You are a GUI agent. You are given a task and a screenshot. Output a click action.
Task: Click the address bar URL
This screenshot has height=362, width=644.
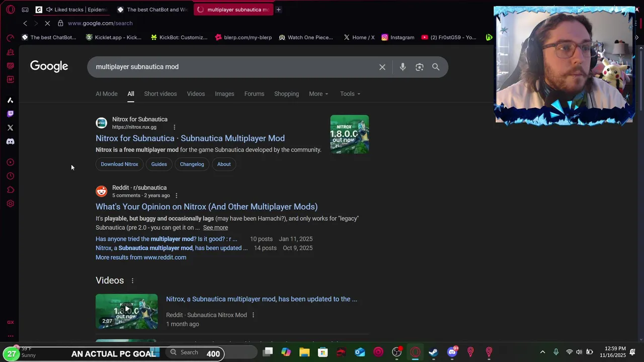tap(100, 23)
